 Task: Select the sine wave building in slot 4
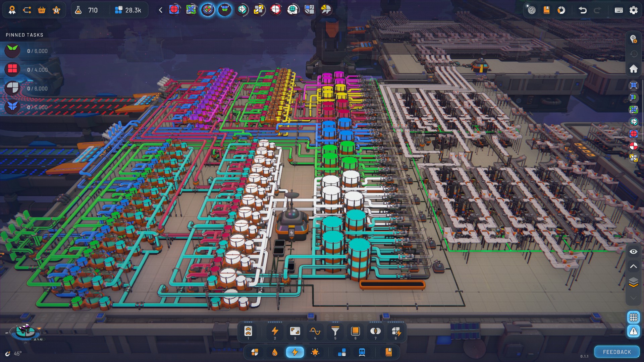click(315, 331)
